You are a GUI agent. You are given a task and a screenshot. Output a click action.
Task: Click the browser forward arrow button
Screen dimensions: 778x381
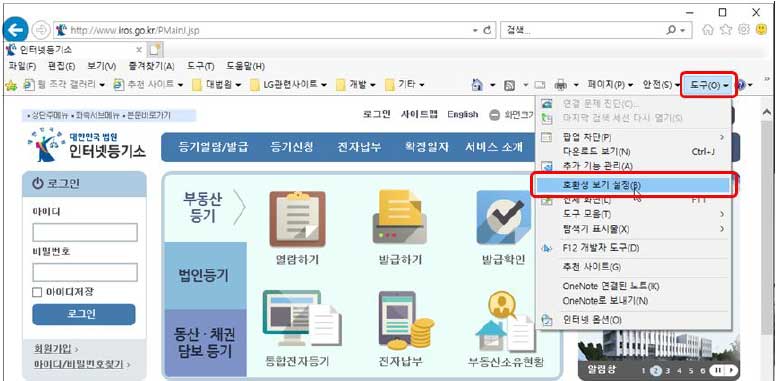pos(41,30)
